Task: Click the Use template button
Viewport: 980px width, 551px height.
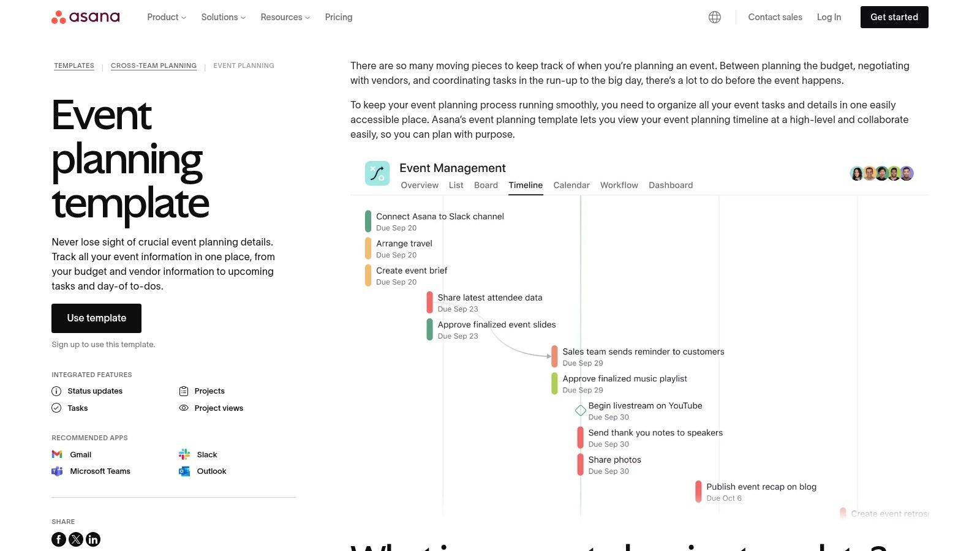Action: (x=96, y=318)
